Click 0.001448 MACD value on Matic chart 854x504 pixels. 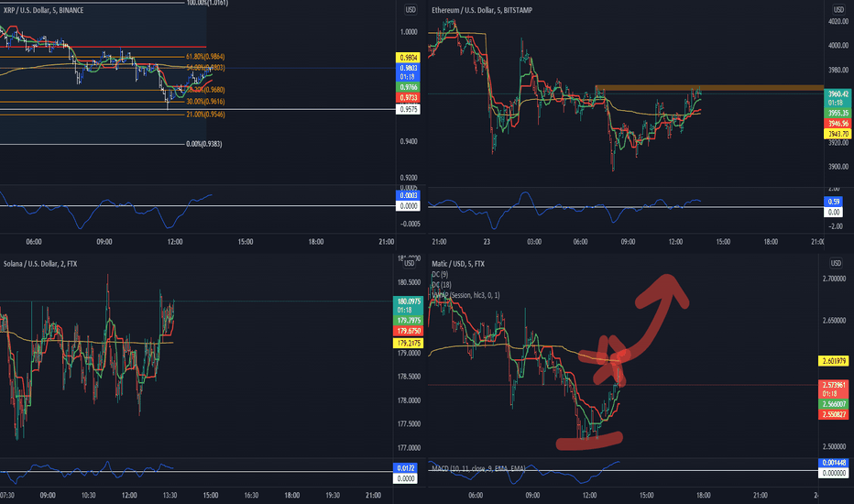tap(834, 463)
